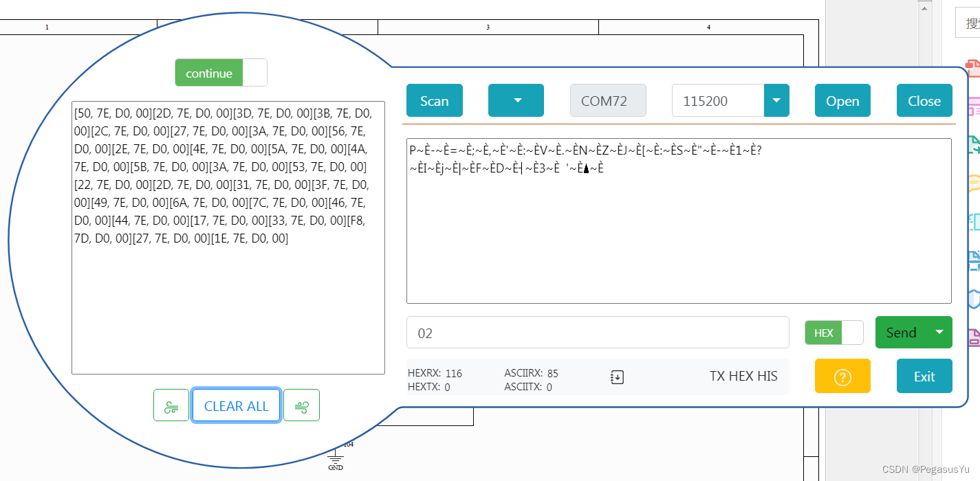Select the COM72 port field
980x481 pixels.
pos(607,100)
